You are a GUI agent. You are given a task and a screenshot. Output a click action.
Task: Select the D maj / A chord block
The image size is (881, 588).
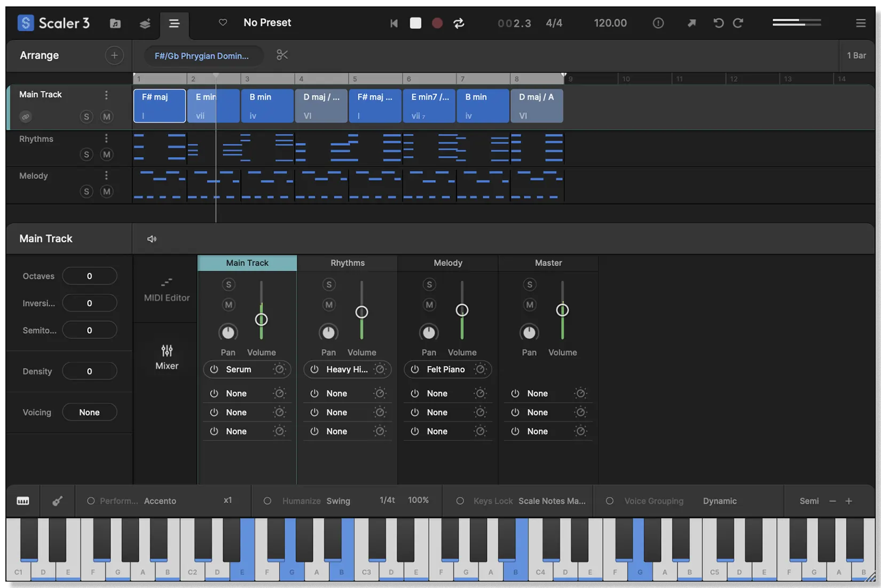[x=537, y=106]
